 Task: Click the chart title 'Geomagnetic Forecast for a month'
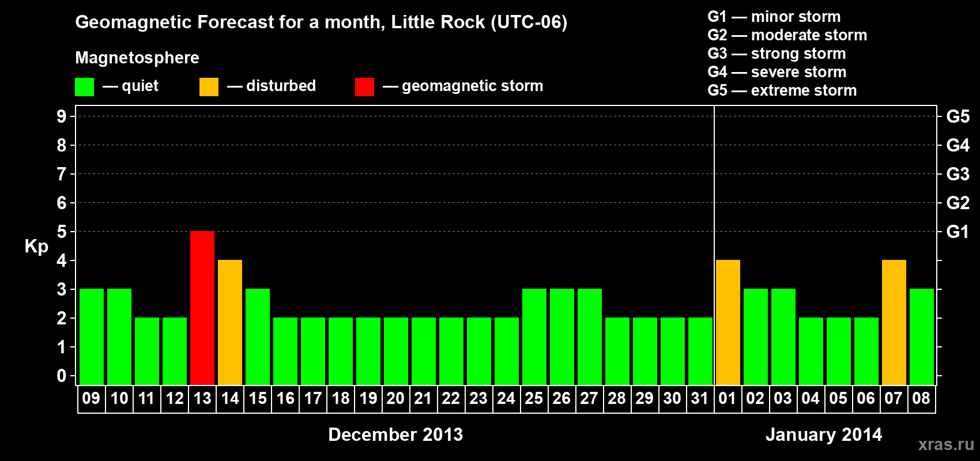(230, 22)
